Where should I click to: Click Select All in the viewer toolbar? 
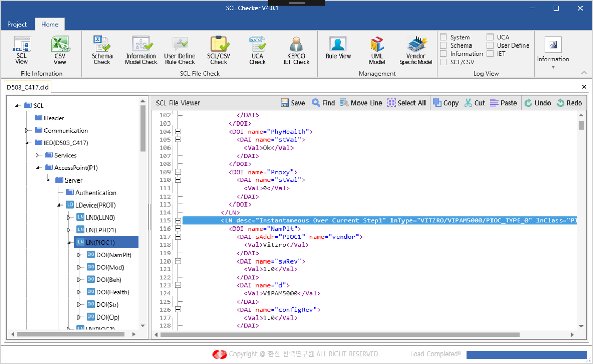[406, 103]
